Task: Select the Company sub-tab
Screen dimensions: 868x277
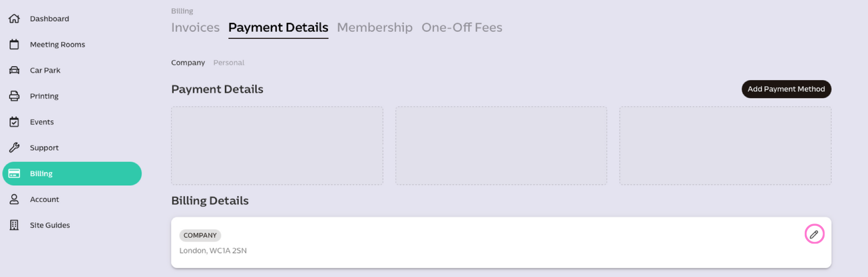Action: pos(188,63)
